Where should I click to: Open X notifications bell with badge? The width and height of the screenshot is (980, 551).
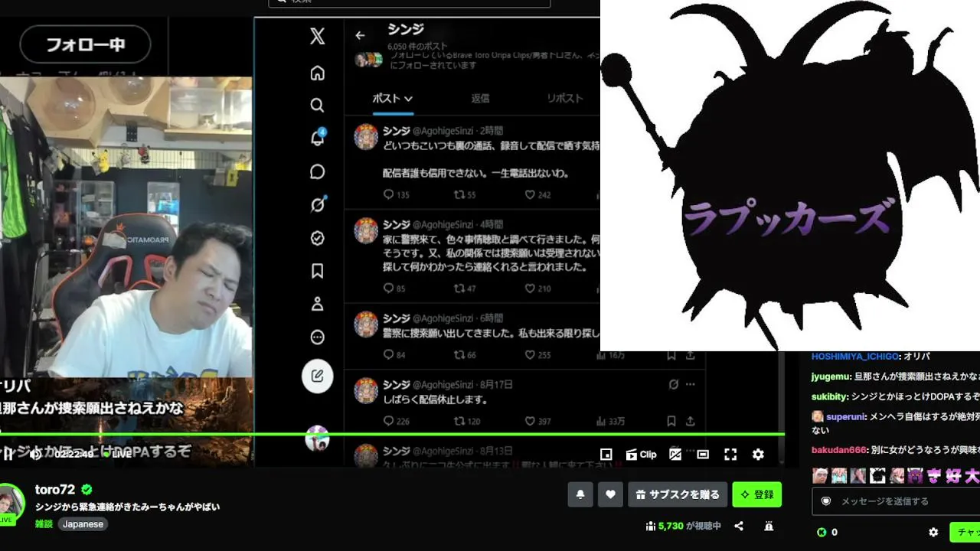[317, 138]
